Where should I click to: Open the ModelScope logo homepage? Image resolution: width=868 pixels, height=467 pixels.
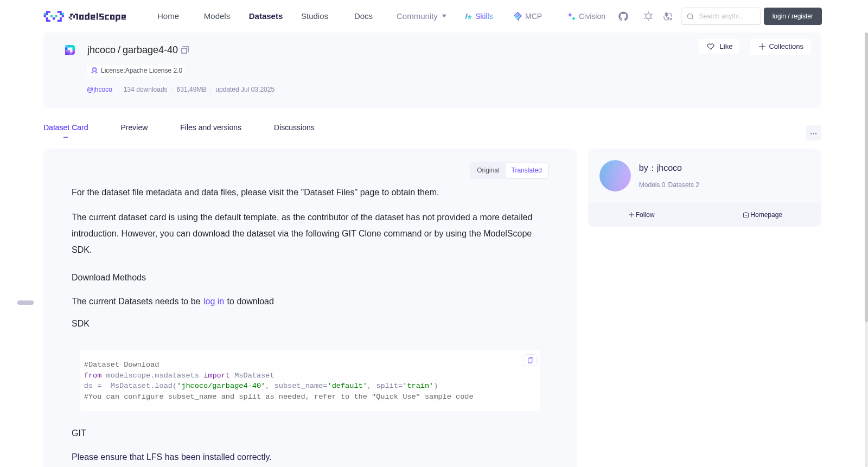pos(85,16)
